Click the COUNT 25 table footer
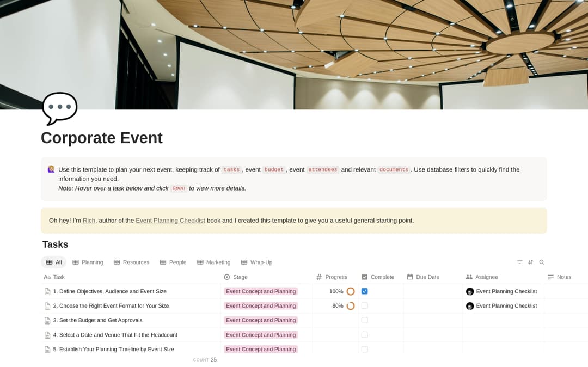Image resolution: width=588 pixels, height=367 pixels. [205, 360]
